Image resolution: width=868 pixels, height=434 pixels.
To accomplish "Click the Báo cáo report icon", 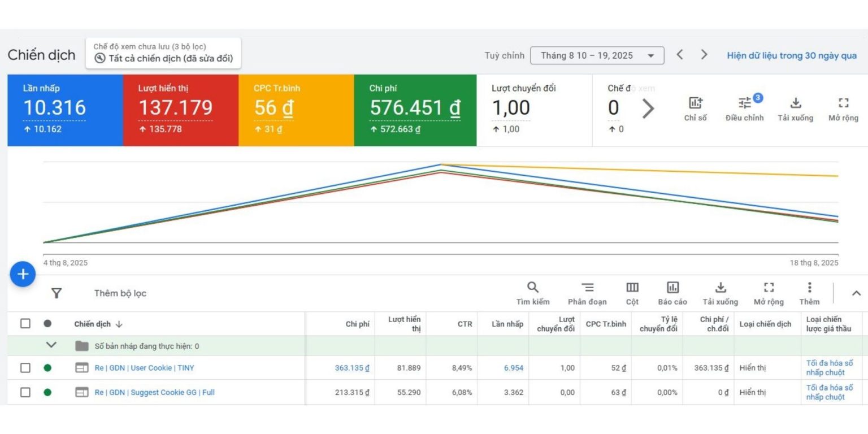I will point(672,287).
